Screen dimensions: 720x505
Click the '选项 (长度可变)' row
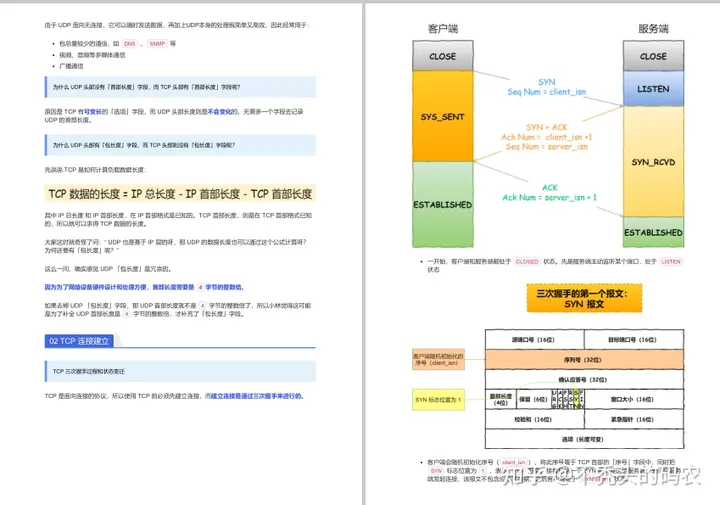(584, 439)
